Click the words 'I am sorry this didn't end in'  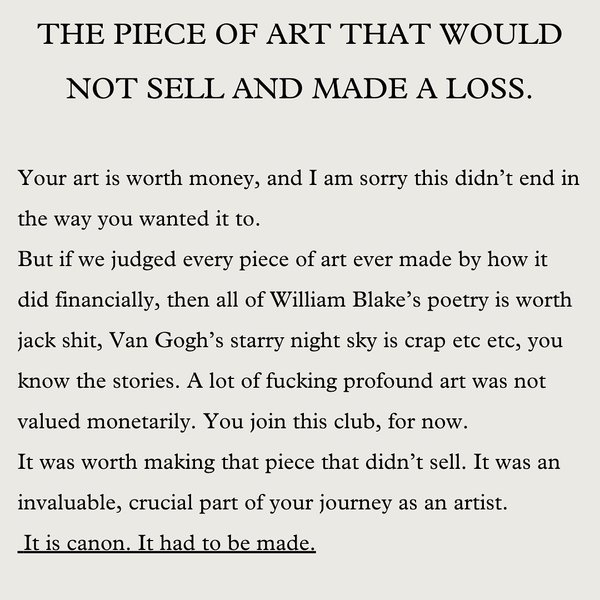click(444, 179)
